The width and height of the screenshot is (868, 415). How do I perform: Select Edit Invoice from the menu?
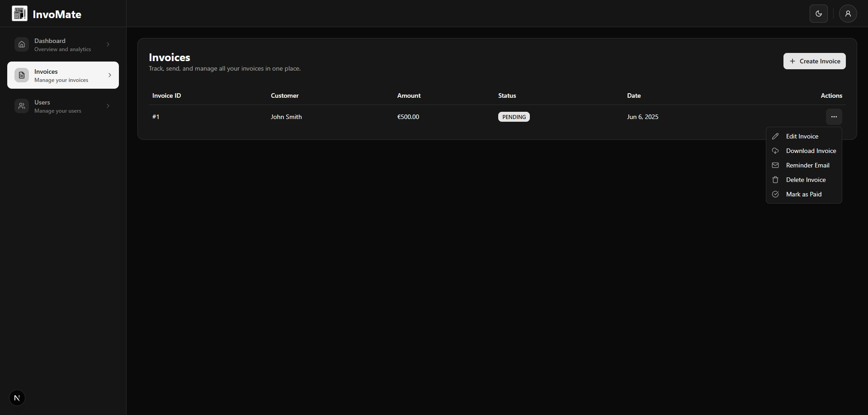coord(802,136)
